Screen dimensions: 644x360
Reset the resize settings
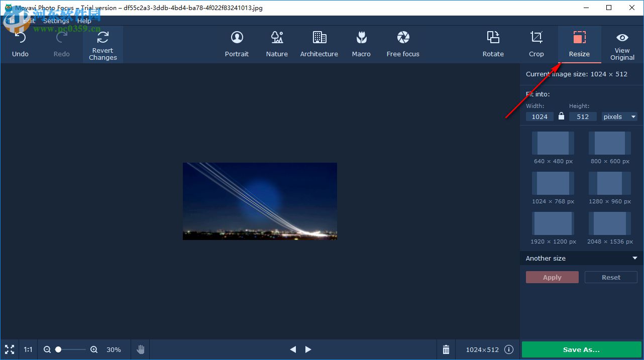[611, 277]
